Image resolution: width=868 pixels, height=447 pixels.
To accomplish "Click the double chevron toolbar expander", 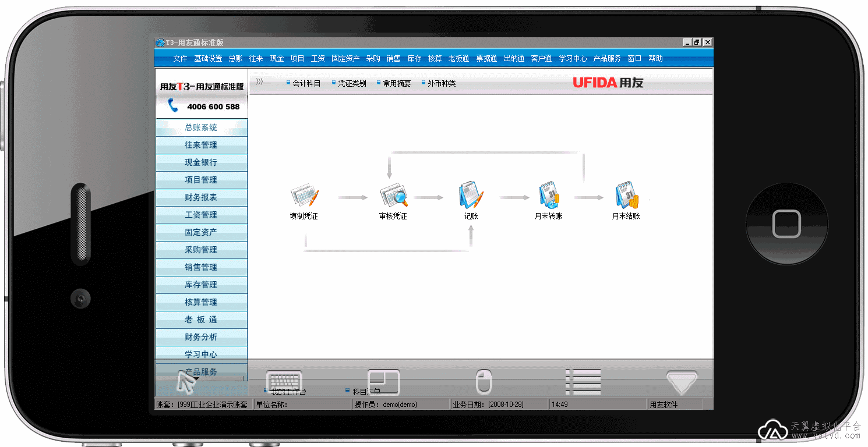I will tap(259, 82).
